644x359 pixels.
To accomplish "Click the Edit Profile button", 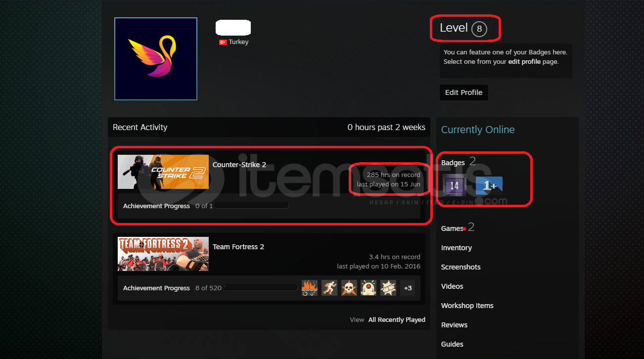I will [x=463, y=92].
